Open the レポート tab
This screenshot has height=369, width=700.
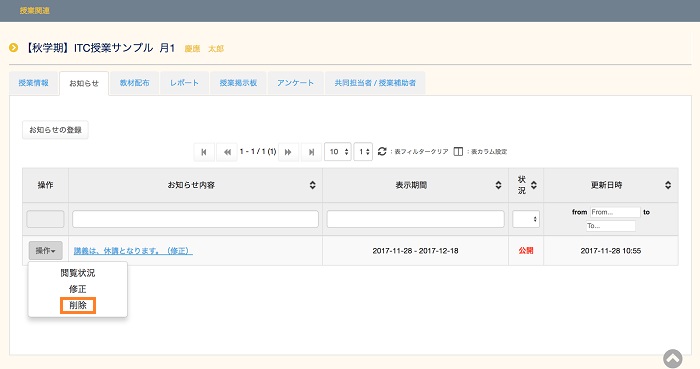click(x=184, y=83)
